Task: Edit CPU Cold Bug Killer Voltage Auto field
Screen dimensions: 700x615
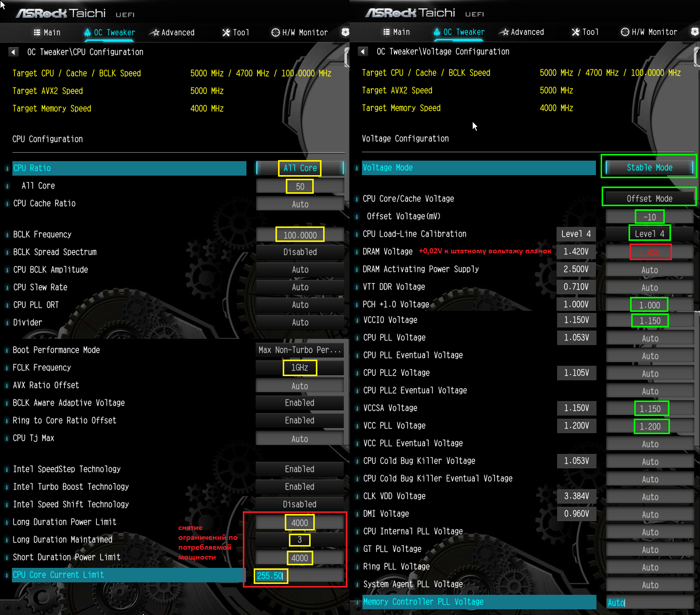Action: point(649,462)
